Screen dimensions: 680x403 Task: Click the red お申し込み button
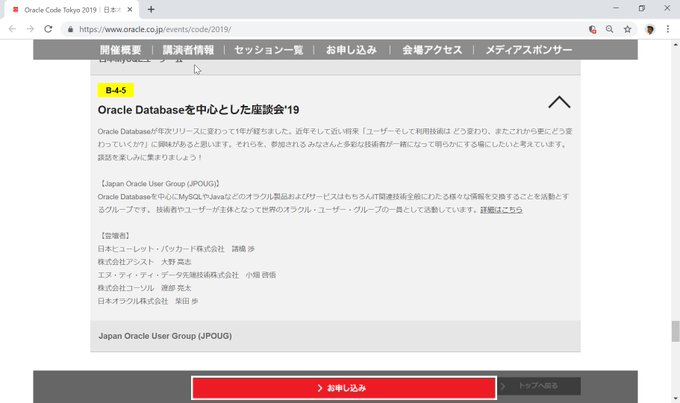[x=343, y=388]
